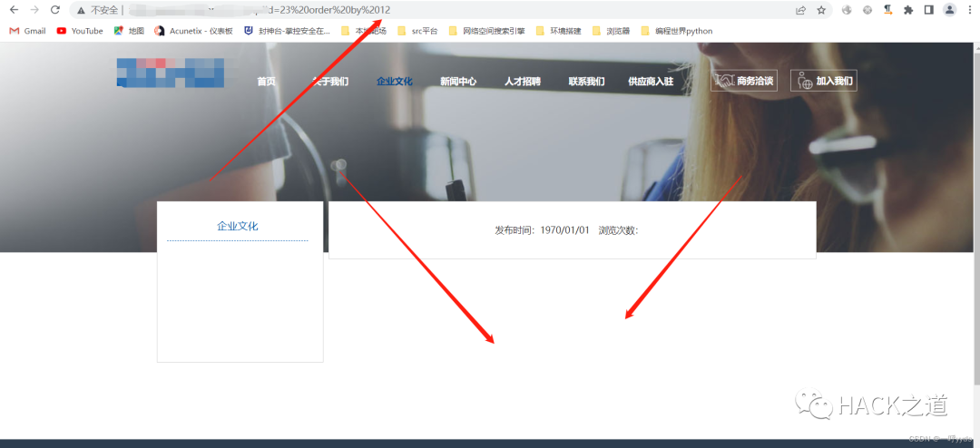Screen dimensions: 980x448
Task: Click the share page icon
Action: 801,10
